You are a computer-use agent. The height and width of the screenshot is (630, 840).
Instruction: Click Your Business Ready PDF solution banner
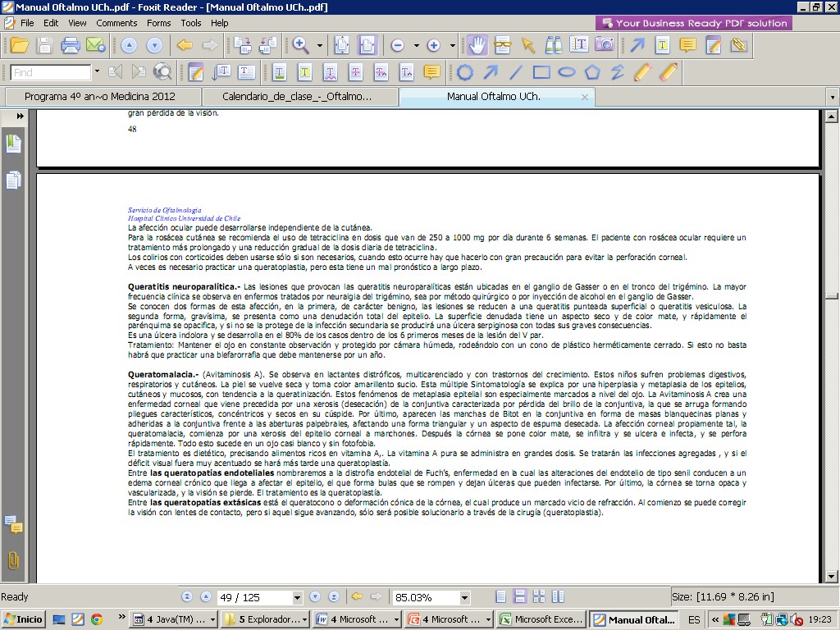[x=693, y=23]
